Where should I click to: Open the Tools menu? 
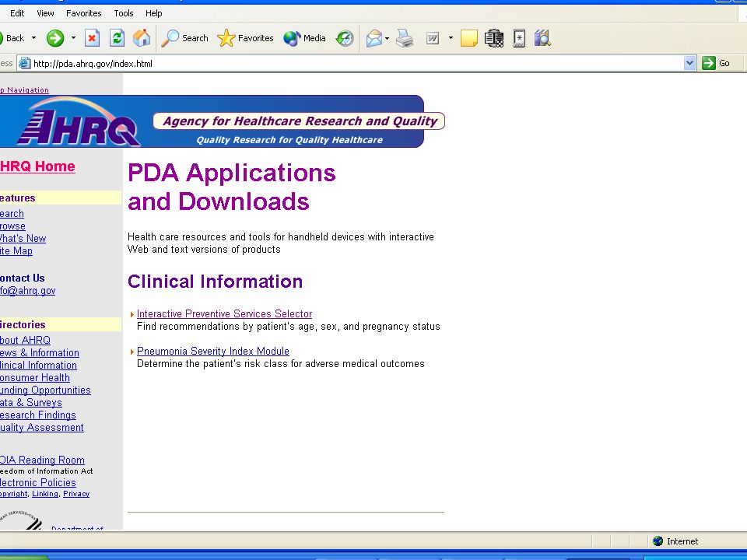tap(124, 13)
